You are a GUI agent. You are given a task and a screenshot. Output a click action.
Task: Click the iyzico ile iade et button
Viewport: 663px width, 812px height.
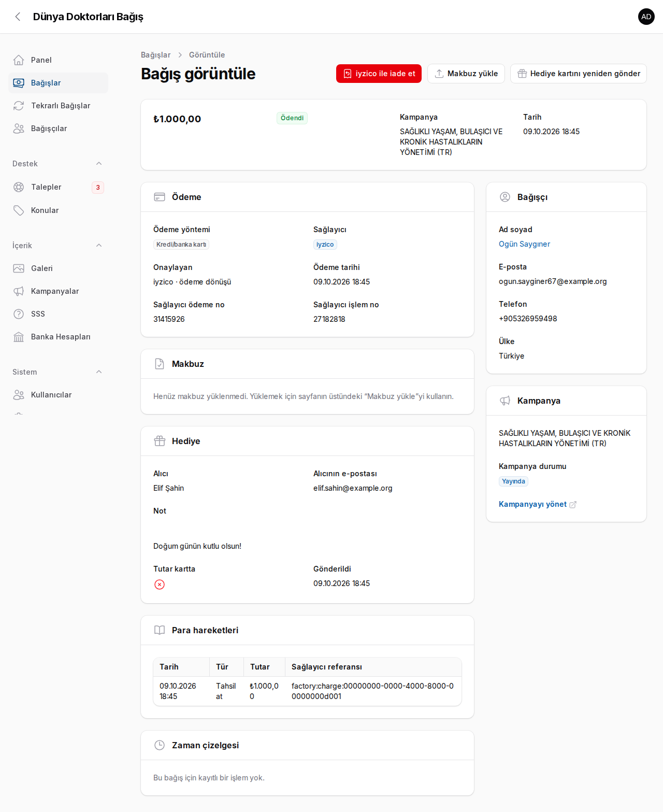pos(379,74)
